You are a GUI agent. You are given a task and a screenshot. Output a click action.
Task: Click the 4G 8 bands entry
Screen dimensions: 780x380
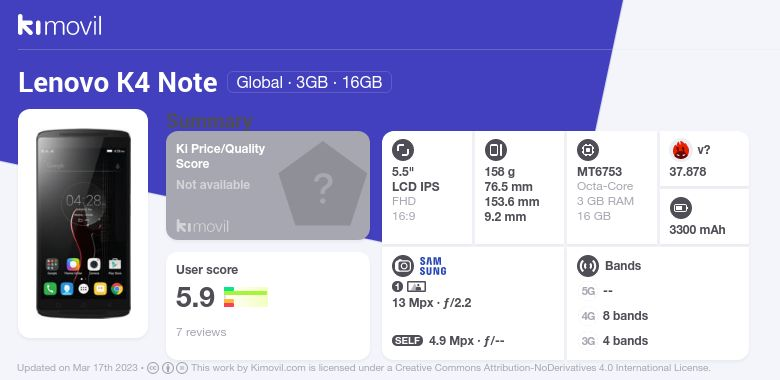click(615, 316)
